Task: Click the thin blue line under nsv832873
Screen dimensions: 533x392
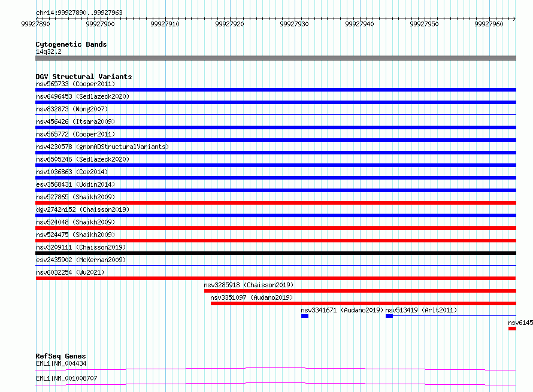Action: (x=275, y=115)
